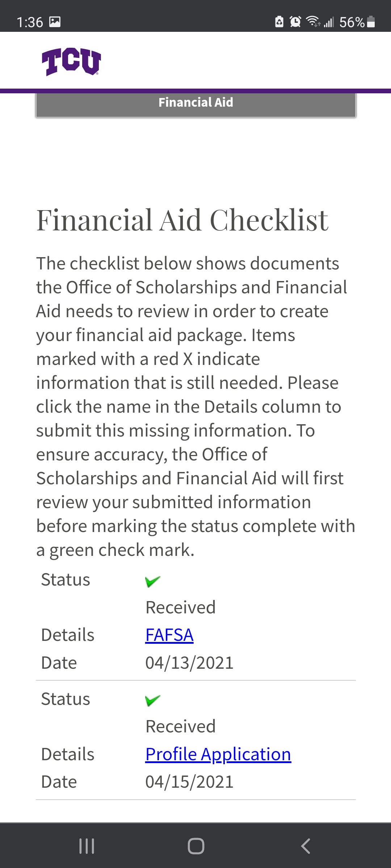This screenshot has height=868, width=391.
Task: Tap the Wi-Fi status icon
Action: click(x=313, y=22)
